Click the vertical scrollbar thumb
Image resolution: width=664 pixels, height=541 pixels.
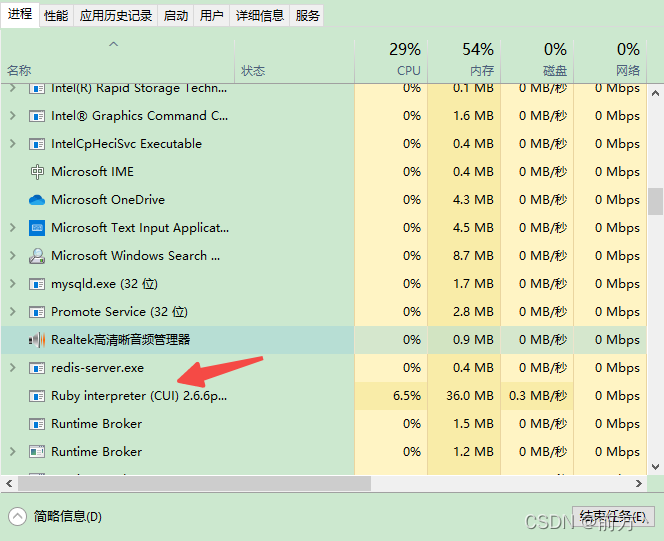click(656, 202)
